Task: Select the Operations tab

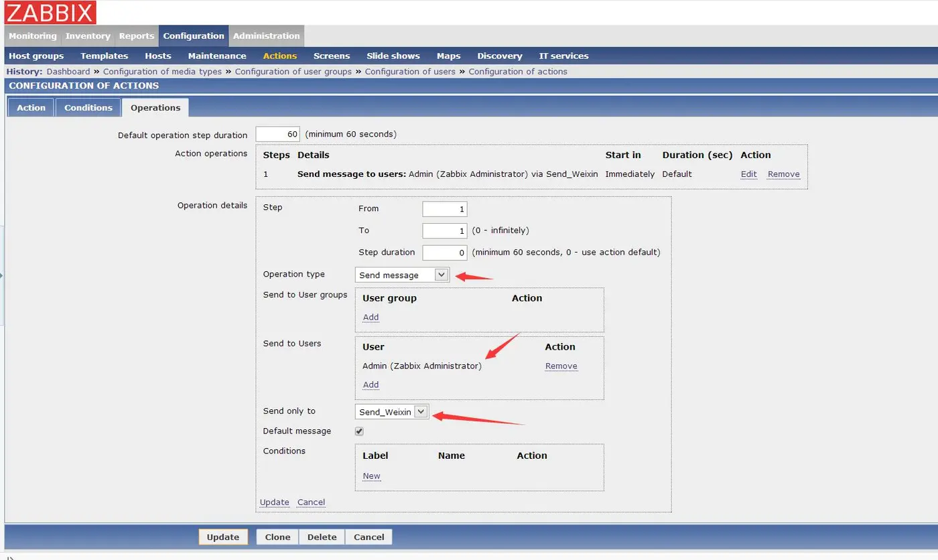Action: 155,108
